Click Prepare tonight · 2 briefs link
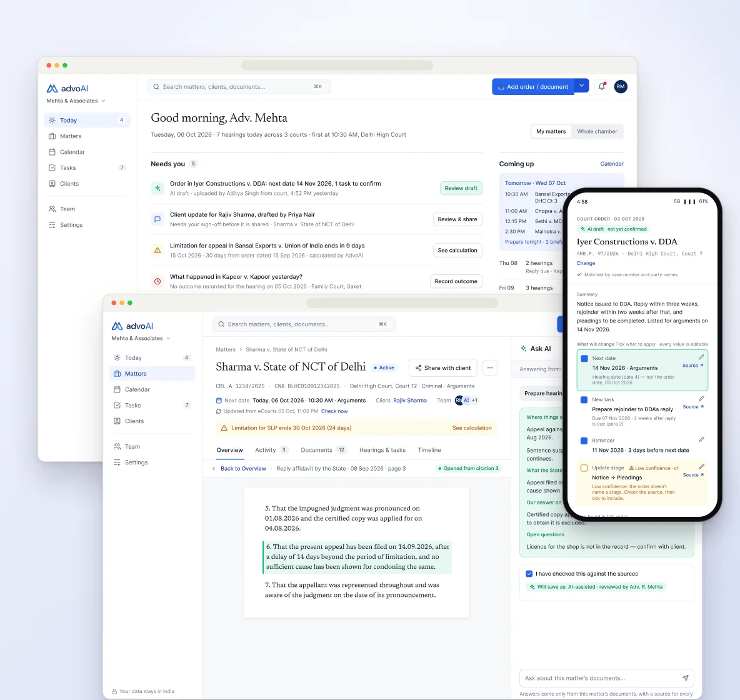740x700 pixels. pyautogui.click(x=534, y=242)
